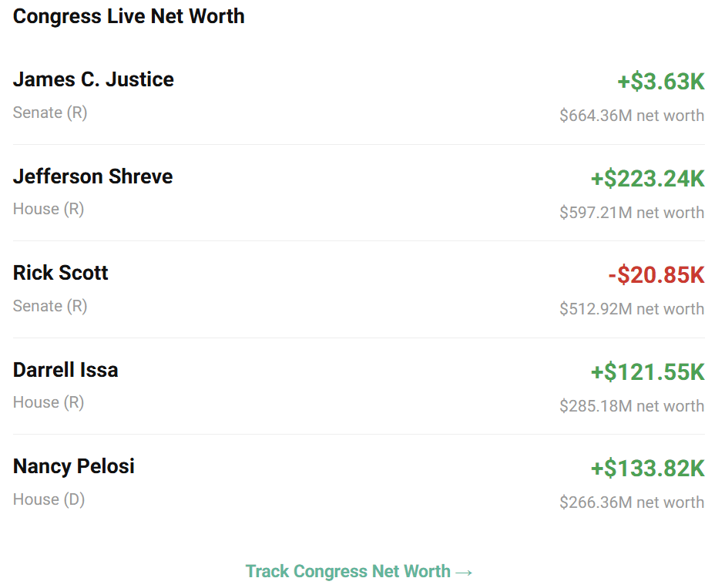
Task: Click the Congress Live Net Worth heading
Action: (x=129, y=16)
